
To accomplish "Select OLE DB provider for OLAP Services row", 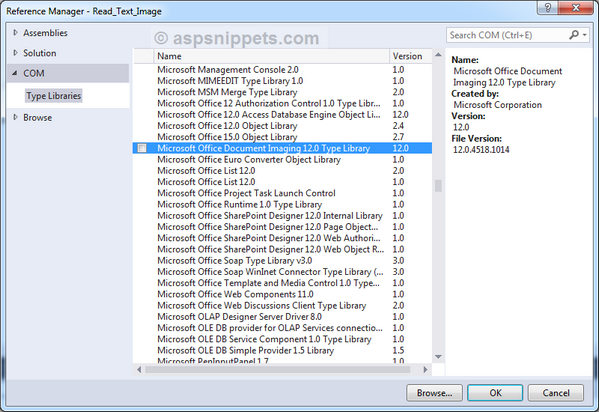I will [282, 328].
